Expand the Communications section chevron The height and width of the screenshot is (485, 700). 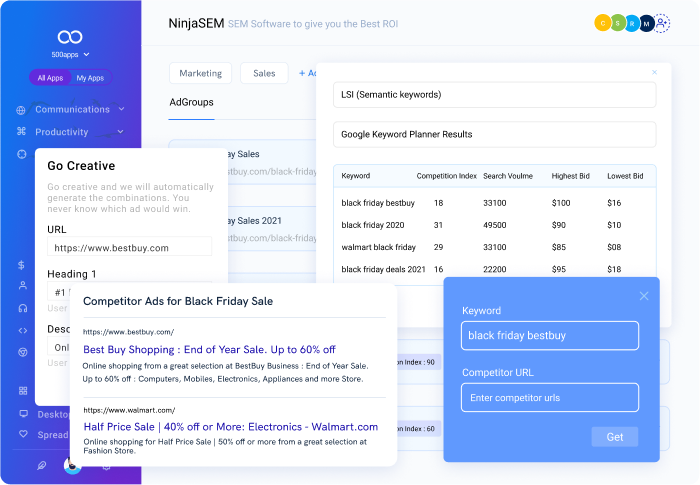[121, 109]
